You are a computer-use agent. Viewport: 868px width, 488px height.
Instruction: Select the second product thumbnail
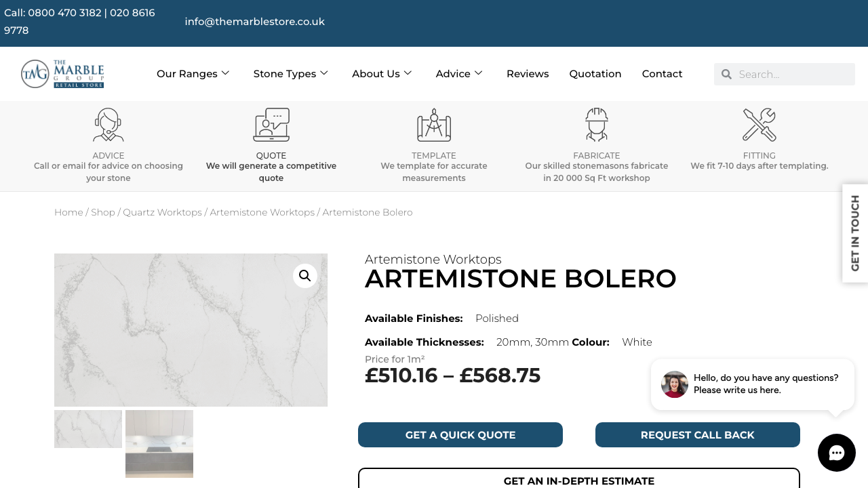pos(159,443)
